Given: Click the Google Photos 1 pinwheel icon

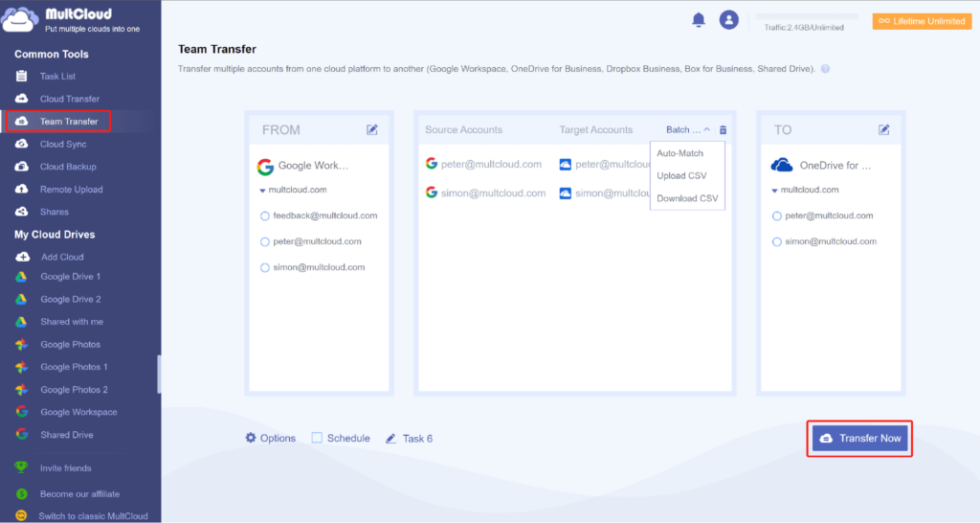Looking at the screenshot, I should pyautogui.click(x=21, y=367).
